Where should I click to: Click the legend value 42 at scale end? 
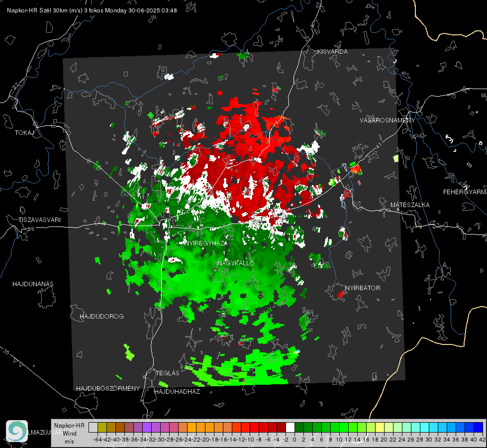coord(482,440)
